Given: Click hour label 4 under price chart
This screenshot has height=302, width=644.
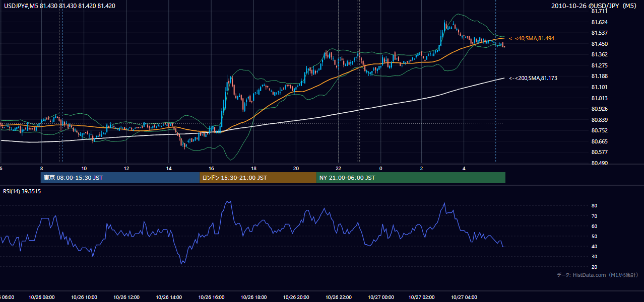Looking at the screenshot, I should point(464,168).
